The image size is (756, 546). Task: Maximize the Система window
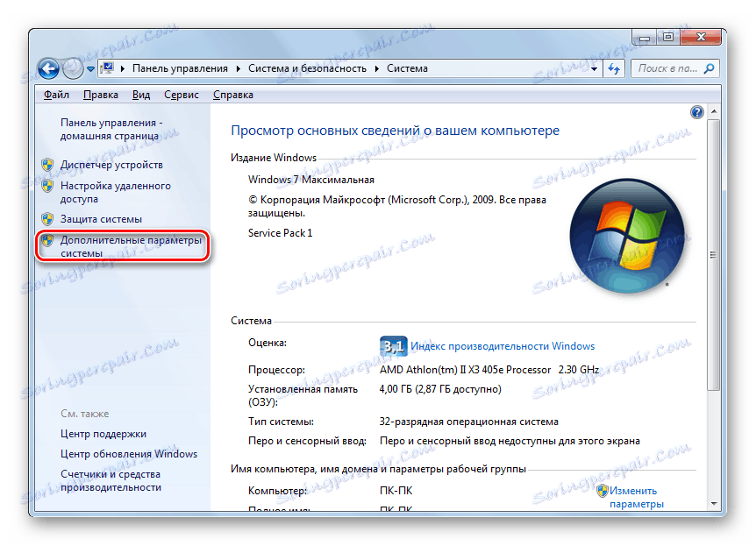click(x=668, y=37)
